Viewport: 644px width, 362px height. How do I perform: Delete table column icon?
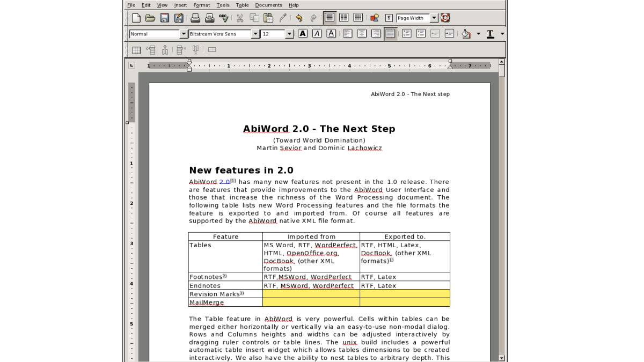(x=195, y=50)
